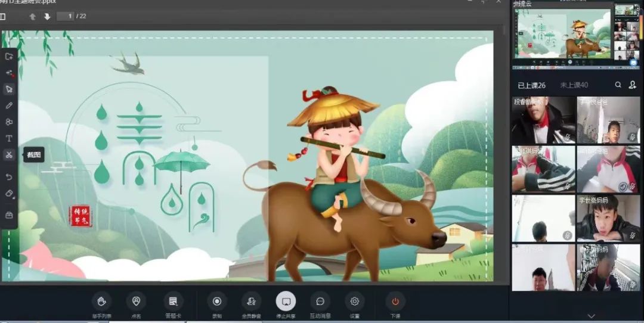This screenshot has width=644, height=323.
Task: Select the pen drawing tool
Action: click(9, 105)
